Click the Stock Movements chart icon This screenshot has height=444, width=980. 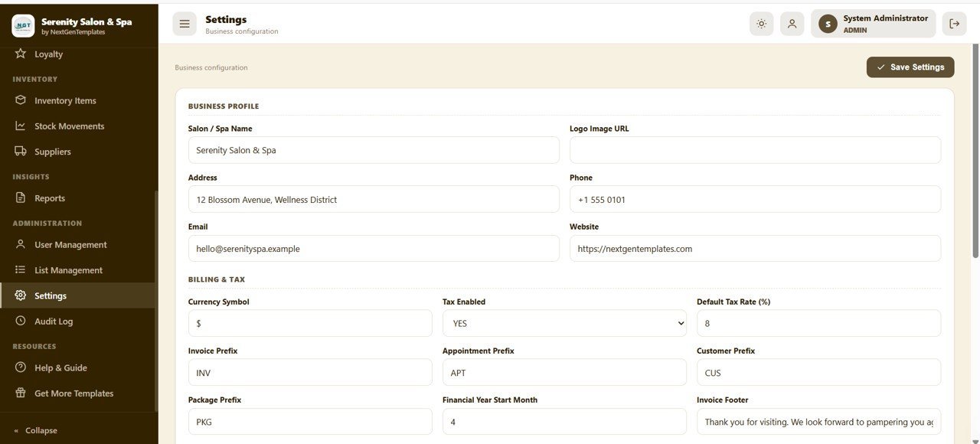pyautogui.click(x=21, y=126)
